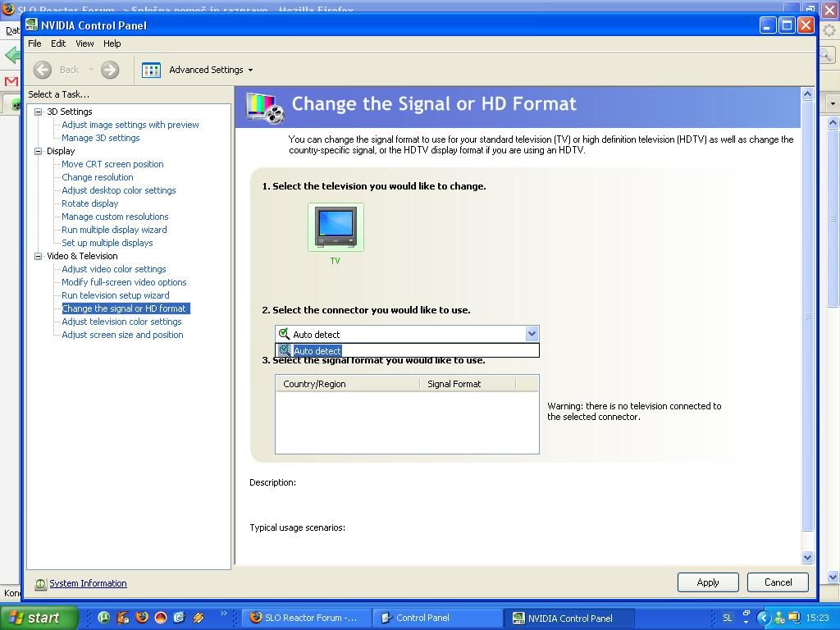Collapse the Video & Television tree node
This screenshot has height=630, width=840.
pos(38,256)
